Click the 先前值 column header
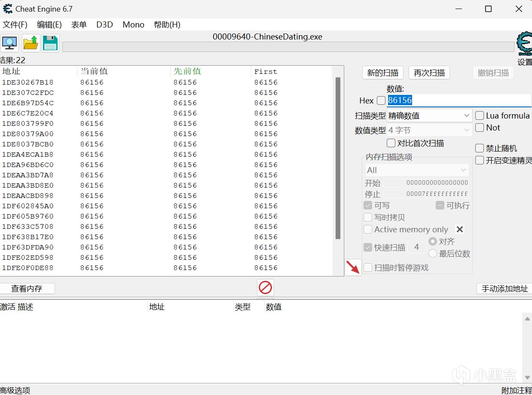Image resolution: width=532 pixels, height=395 pixels. [x=211, y=71]
